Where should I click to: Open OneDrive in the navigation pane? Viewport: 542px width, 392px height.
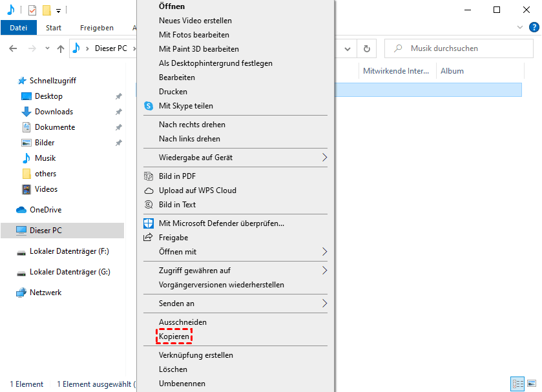pos(45,210)
